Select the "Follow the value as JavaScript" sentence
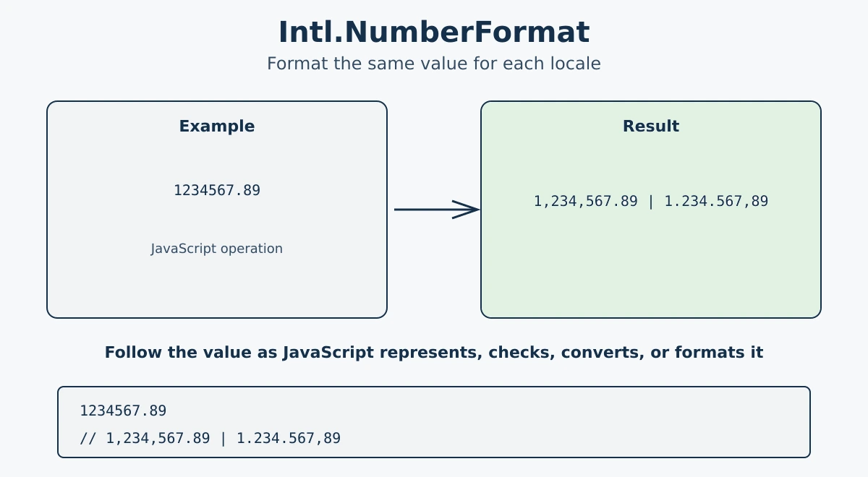 tap(434, 353)
